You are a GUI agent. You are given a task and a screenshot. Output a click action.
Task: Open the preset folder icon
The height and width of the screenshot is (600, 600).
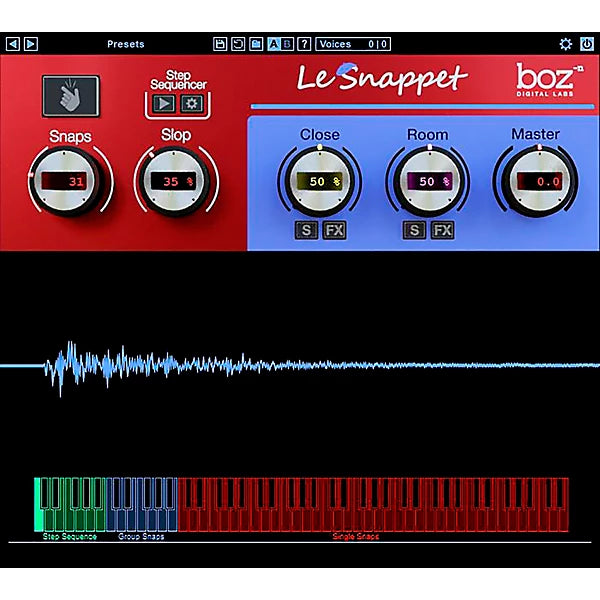click(256, 44)
